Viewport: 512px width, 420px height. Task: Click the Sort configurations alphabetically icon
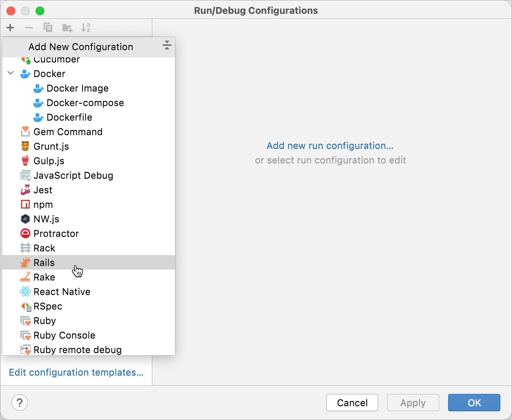86,28
